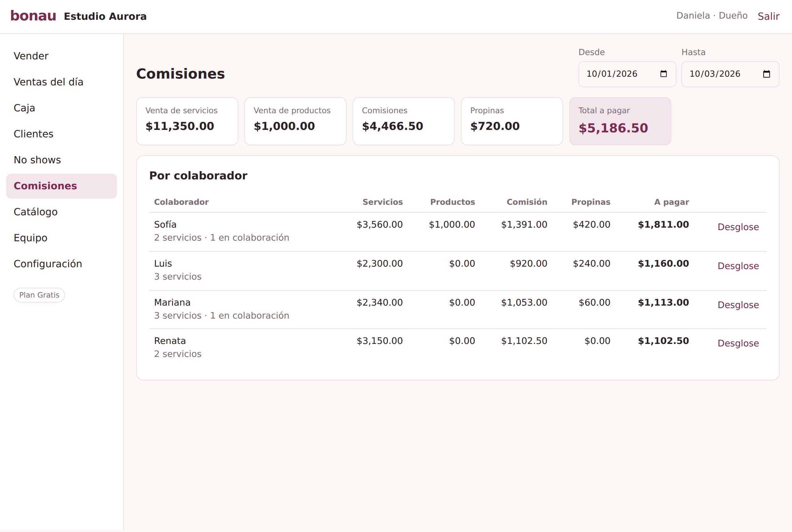
Task: Click the Plan Gratis badge
Action: 39,295
